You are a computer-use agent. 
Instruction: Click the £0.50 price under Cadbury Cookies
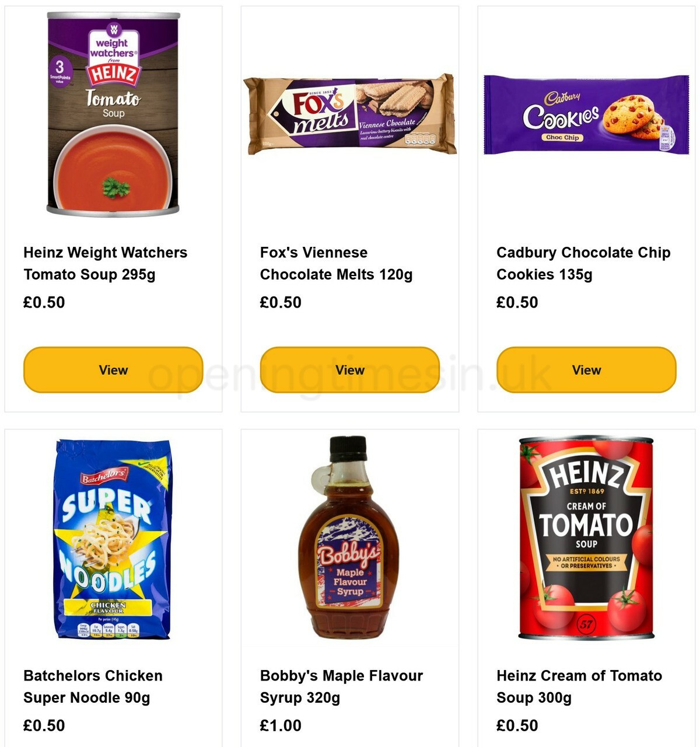[x=514, y=302]
